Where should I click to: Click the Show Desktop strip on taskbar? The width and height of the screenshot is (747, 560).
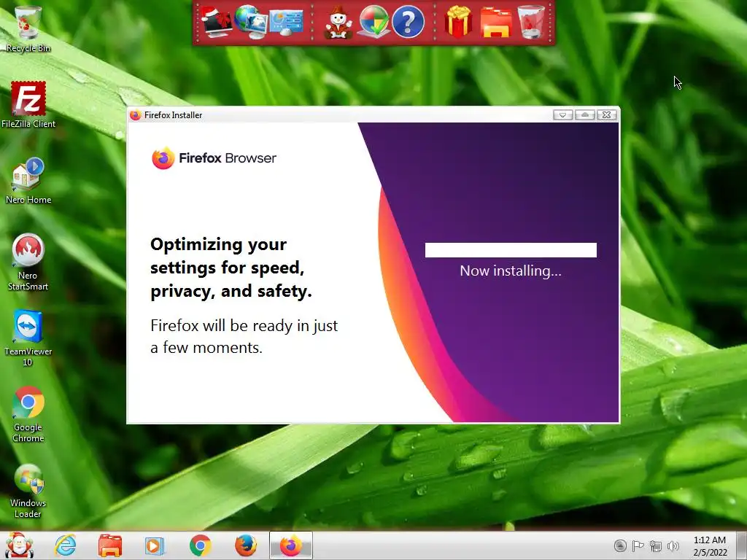741,545
